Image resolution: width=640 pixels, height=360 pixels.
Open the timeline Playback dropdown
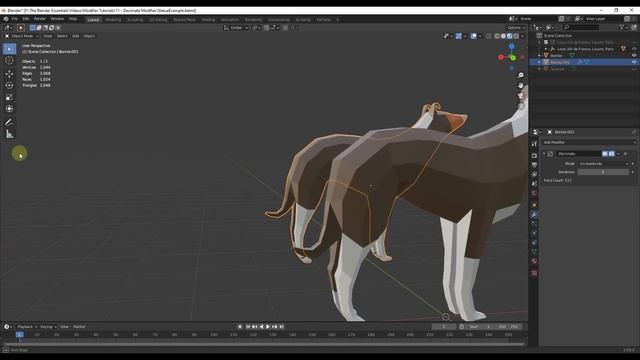[x=27, y=327]
